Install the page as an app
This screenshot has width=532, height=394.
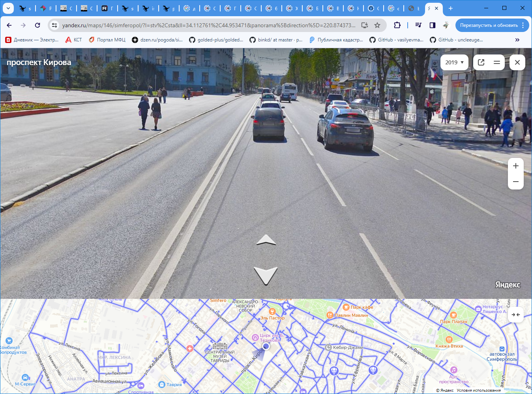[365, 25]
